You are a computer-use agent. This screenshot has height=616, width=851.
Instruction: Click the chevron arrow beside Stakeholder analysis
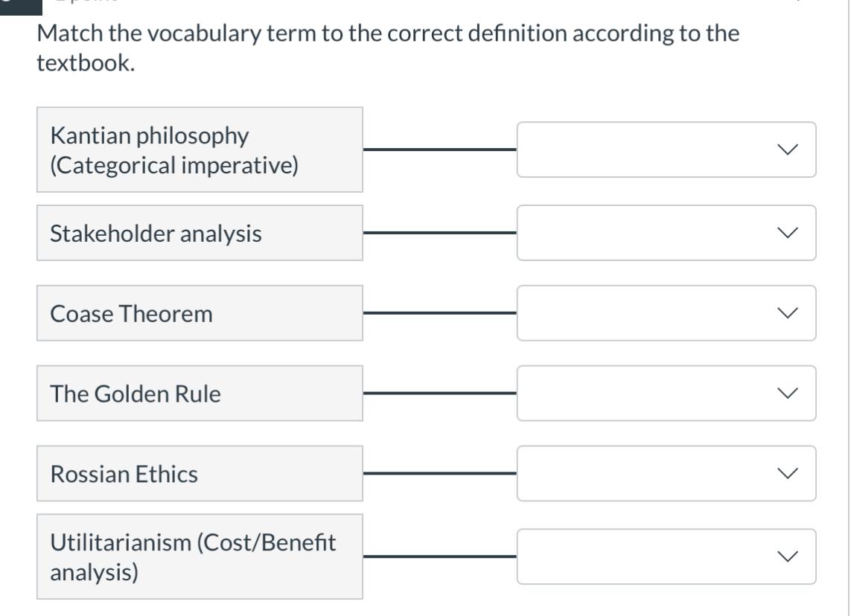point(786,234)
